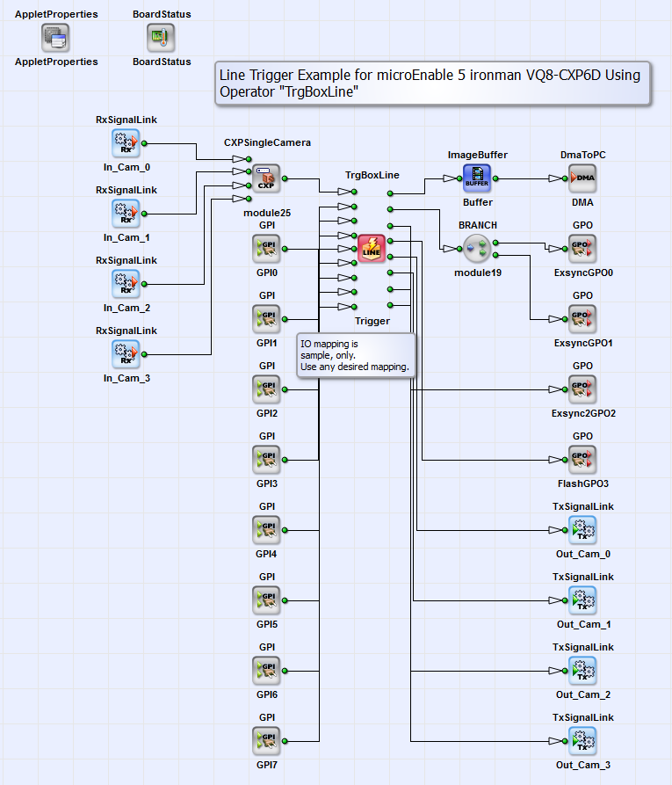Open the BoardStatus module icon
This screenshot has width=672, height=785.
tap(161, 38)
